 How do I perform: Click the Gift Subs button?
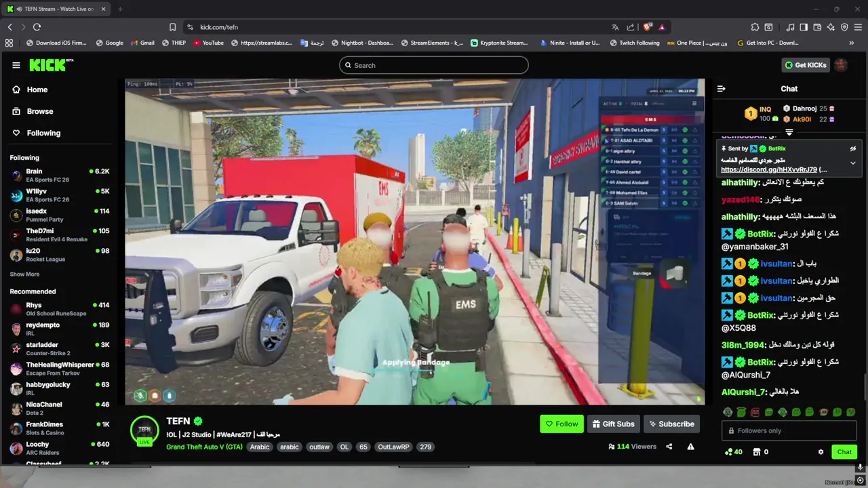coord(614,424)
